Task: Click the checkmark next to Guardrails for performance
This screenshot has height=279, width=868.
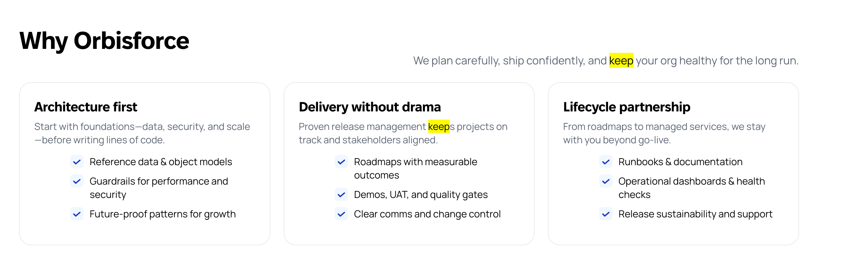Action: [77, 182]
